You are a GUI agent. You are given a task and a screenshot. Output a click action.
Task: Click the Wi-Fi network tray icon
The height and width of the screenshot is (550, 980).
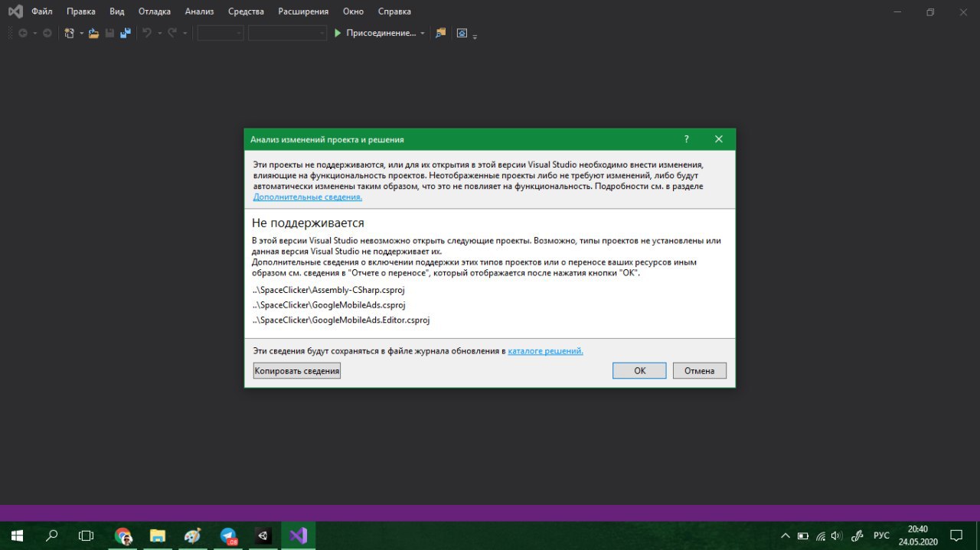[x=821, y=535]
